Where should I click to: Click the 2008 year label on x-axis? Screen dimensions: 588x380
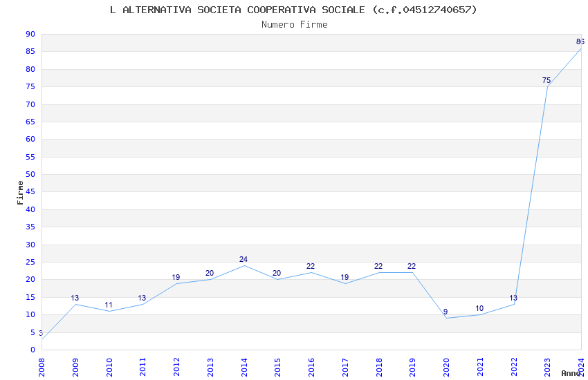[x=42, y=367]
